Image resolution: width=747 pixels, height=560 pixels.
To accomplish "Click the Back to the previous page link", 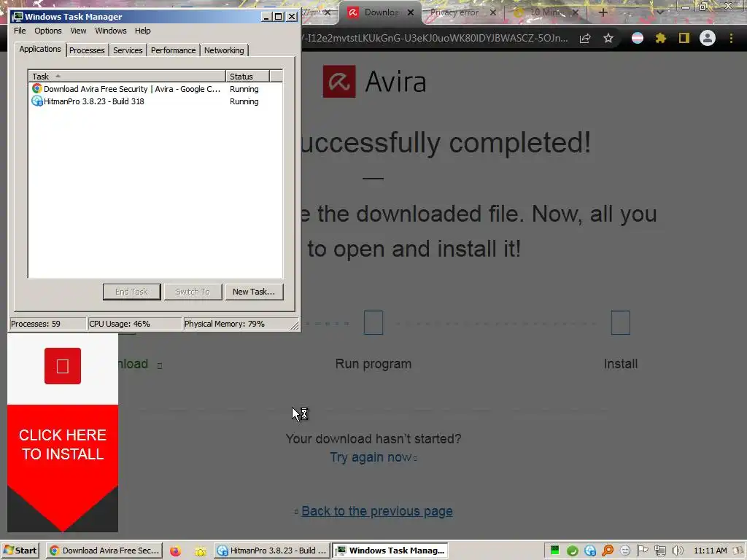I will click(377, 511).
